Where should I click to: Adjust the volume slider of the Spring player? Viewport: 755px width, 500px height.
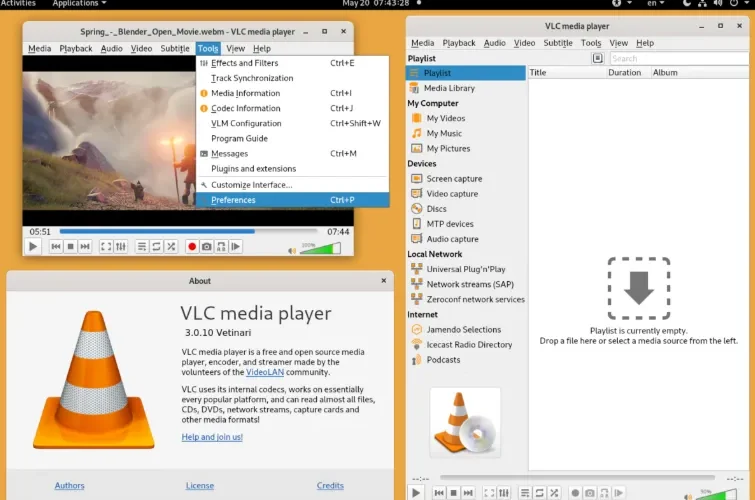coord(320,249)
